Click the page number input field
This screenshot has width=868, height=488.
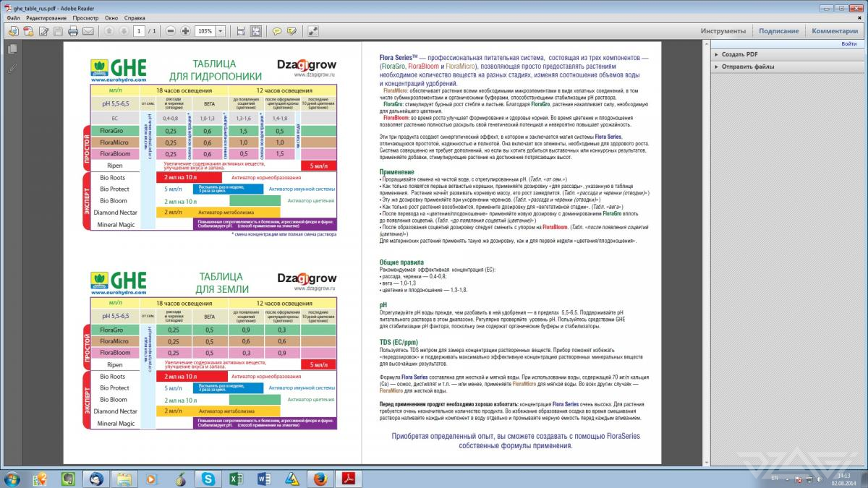point(140,31)
